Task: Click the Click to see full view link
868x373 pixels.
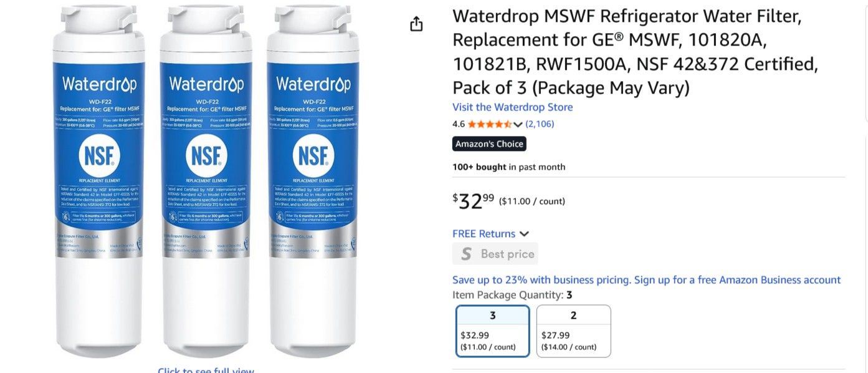Action: 206,370
